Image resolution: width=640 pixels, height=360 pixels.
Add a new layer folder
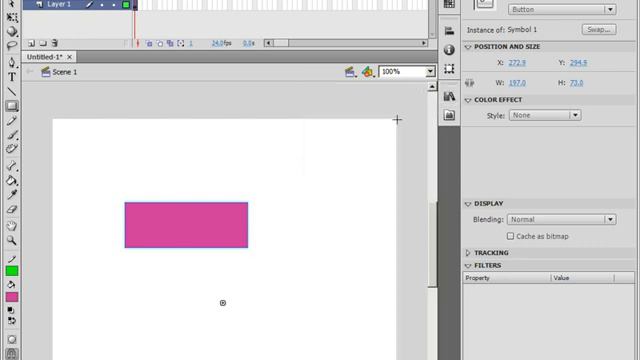tap(43, 43)
